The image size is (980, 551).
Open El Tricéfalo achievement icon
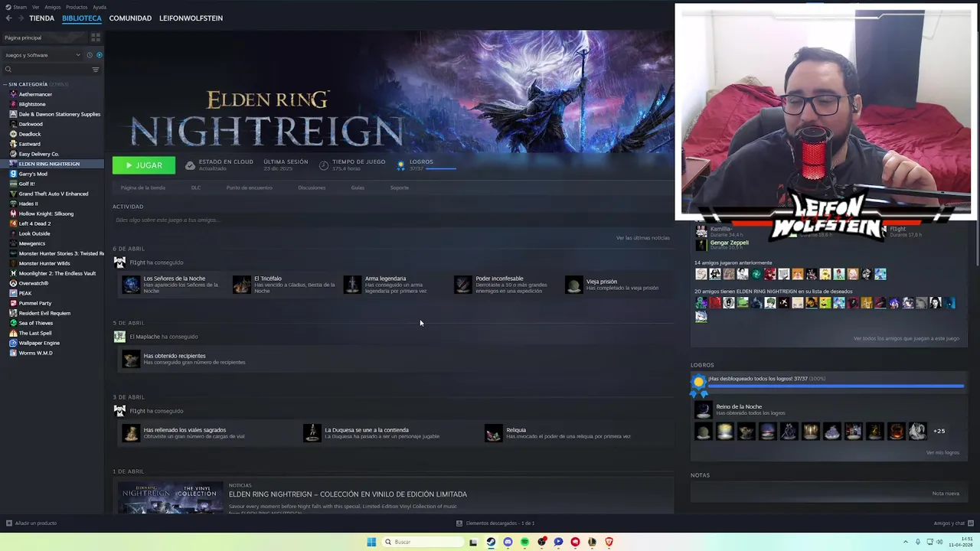click(x=242, y=285)
